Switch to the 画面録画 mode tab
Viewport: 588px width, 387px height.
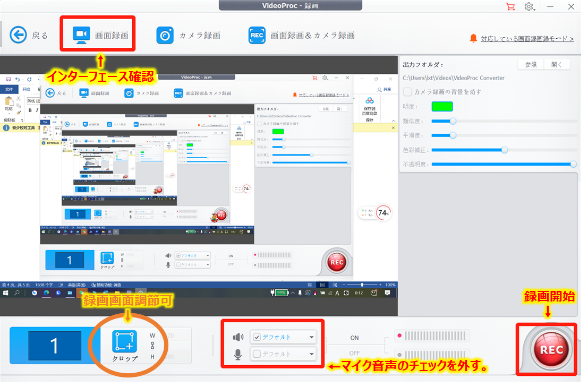(100, 35)
